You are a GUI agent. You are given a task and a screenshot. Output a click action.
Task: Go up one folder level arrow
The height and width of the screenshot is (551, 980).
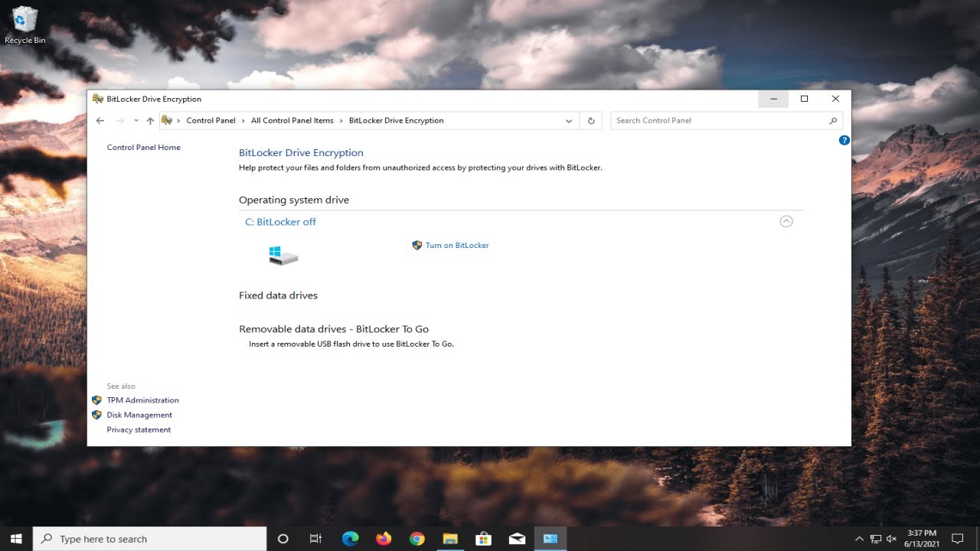[150, 121]
